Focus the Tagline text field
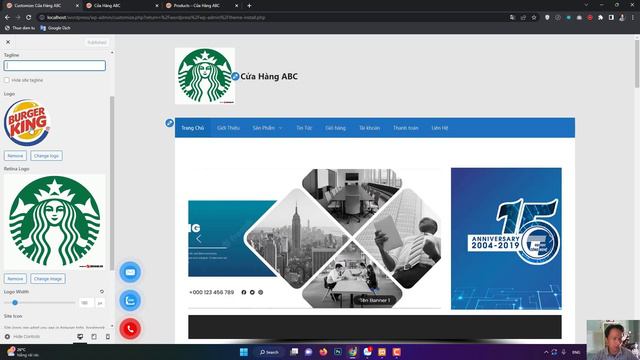640x360 pixels. click(55, 65)
